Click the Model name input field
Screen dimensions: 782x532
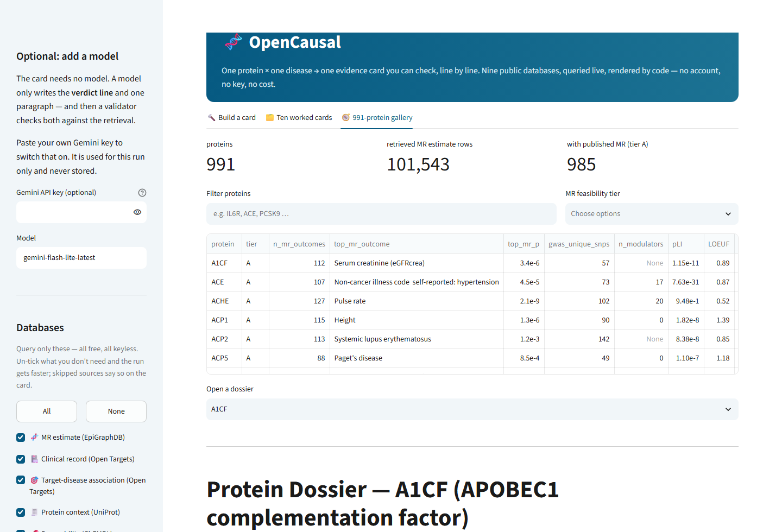[x=81, y=258]
